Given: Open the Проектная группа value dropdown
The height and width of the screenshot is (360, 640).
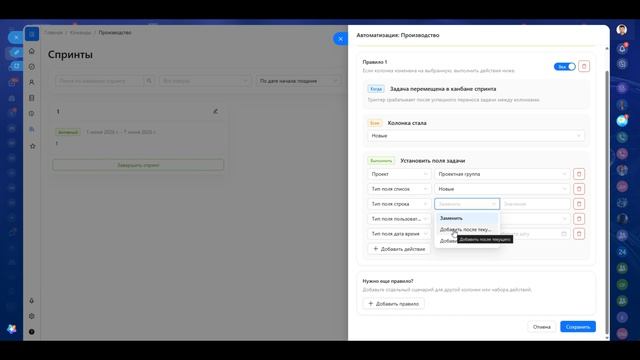Looking at the screenshot, I should (502, 174).
